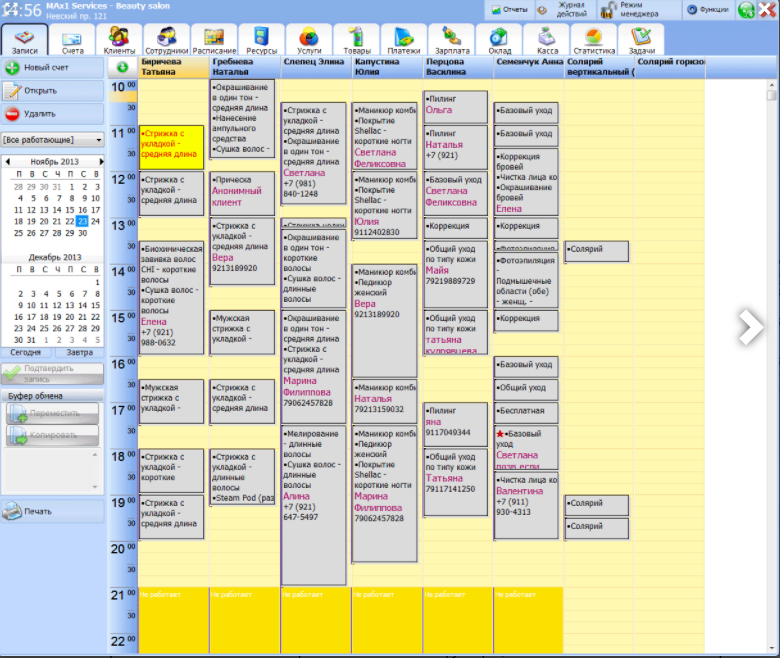Close the application window
Screen dimensions: 780x658
(x=767, y=10)
